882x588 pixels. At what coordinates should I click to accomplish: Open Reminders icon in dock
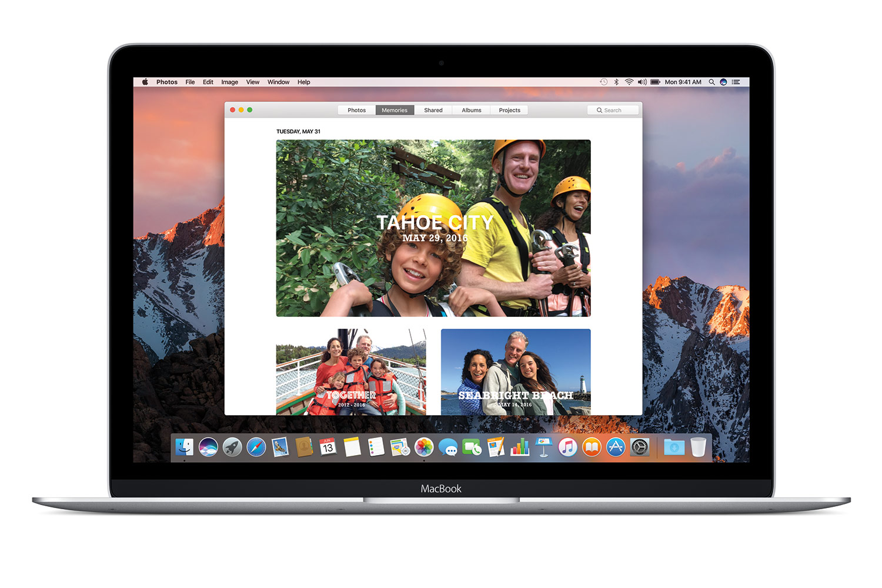coord(376,447)
